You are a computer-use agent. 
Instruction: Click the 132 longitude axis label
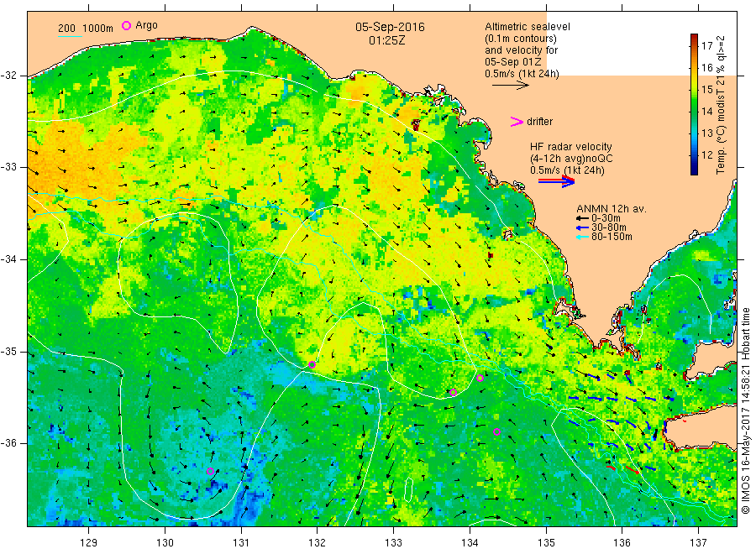[317, 543]
